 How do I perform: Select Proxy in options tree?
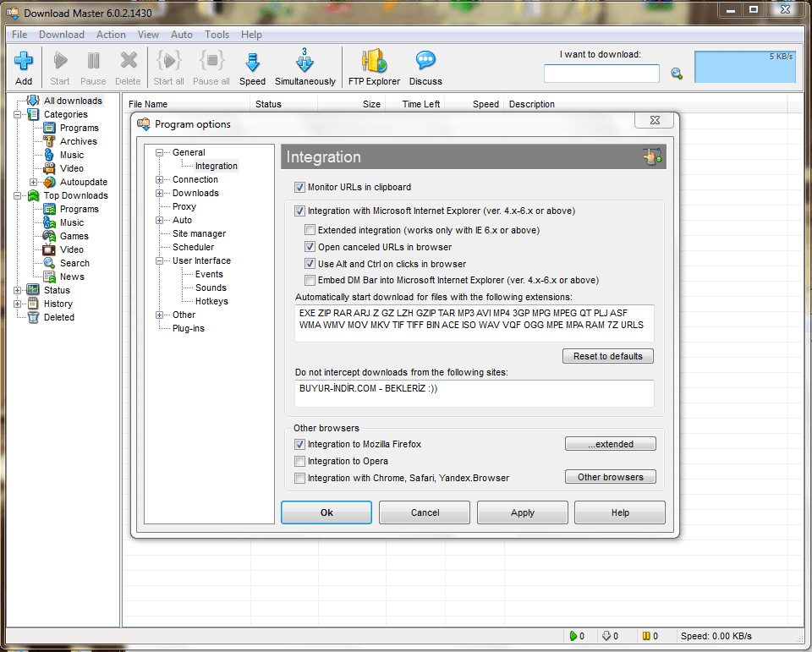pos(184,206)
